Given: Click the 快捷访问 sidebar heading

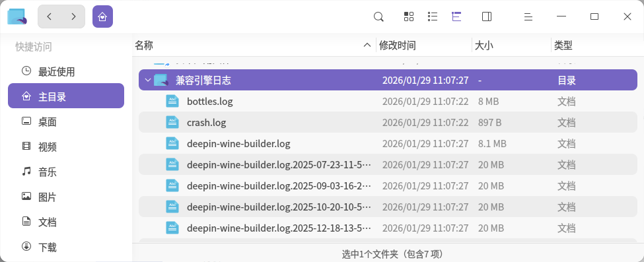Looking at the screenshot, I should pyautogui.click(x=34, y=47).
